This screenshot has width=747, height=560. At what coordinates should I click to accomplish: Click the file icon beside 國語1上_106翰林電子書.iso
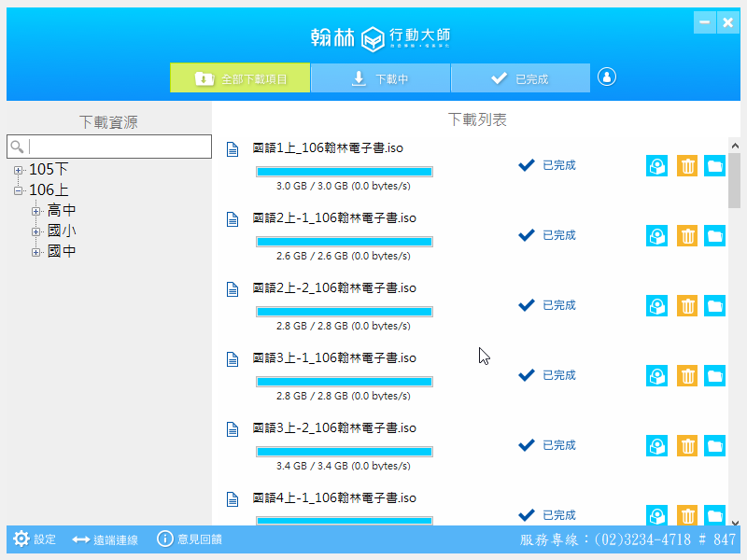233,149
